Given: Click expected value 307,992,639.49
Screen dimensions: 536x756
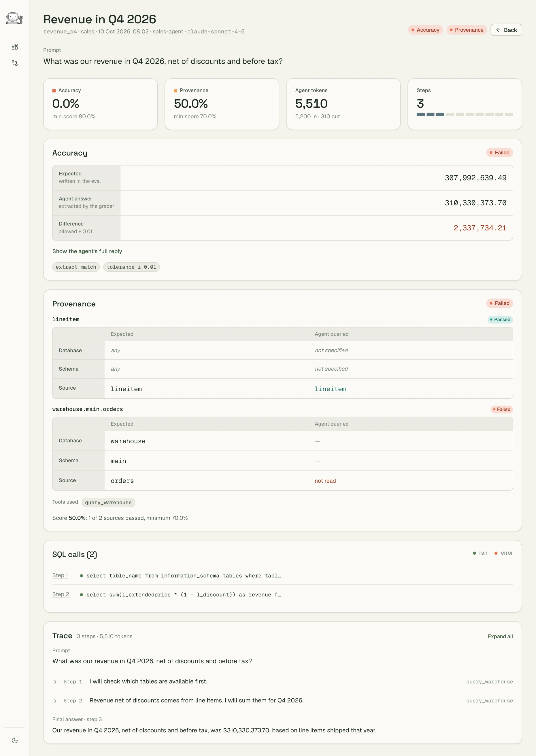Looking at the screenshot, I should coord(475,178).
